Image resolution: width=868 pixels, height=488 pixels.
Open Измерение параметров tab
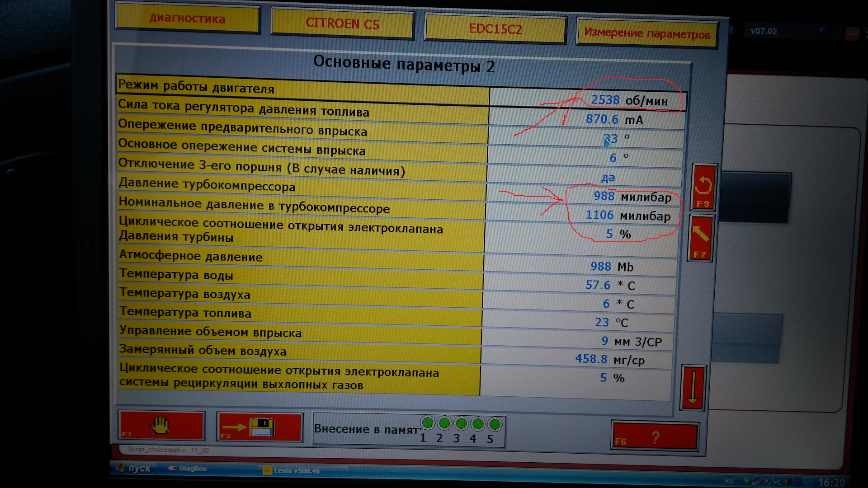coord(647,33)
